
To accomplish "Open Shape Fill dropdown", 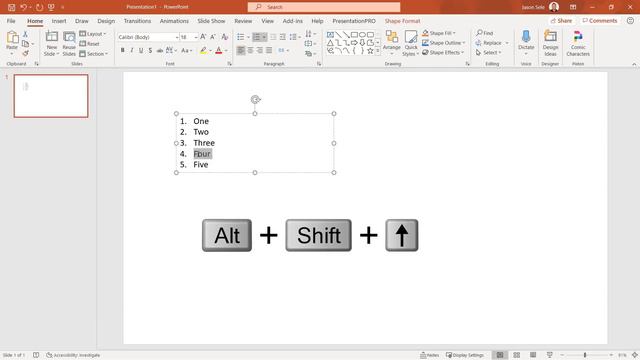I will 439,33.
